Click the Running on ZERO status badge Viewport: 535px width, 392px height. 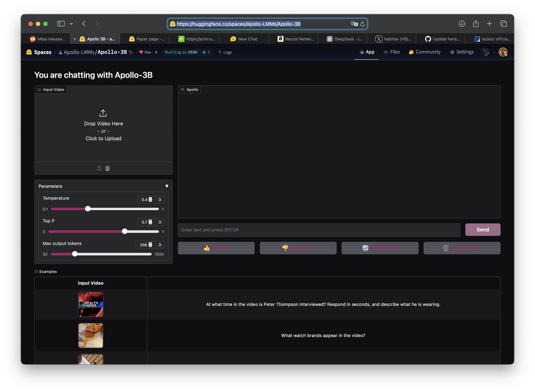(181, 52)
